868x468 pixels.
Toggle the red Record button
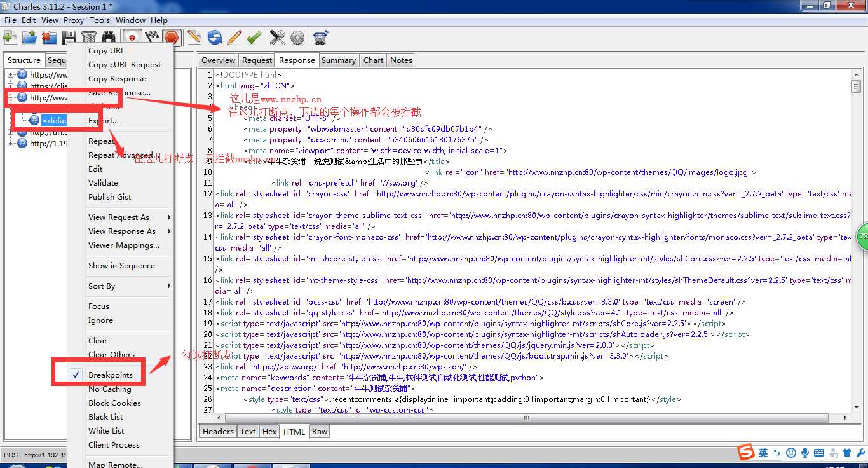(132, 38)
